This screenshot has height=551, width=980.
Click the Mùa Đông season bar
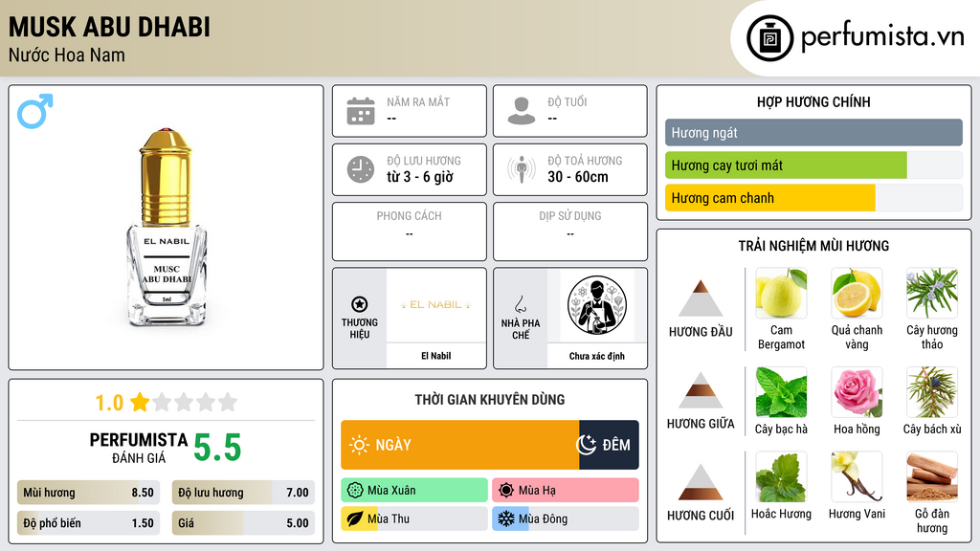(x=566, y=518)
